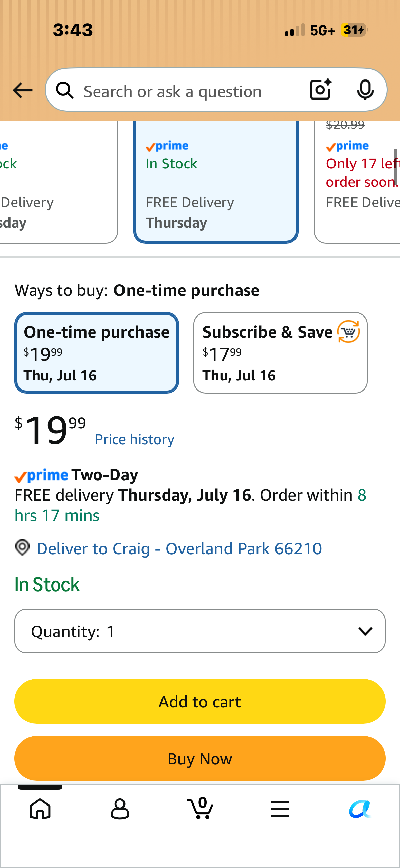The height and width of the screenshot is (868, 400).
Task: Change delivery address to Craig Overland Park
Action: 179,548
